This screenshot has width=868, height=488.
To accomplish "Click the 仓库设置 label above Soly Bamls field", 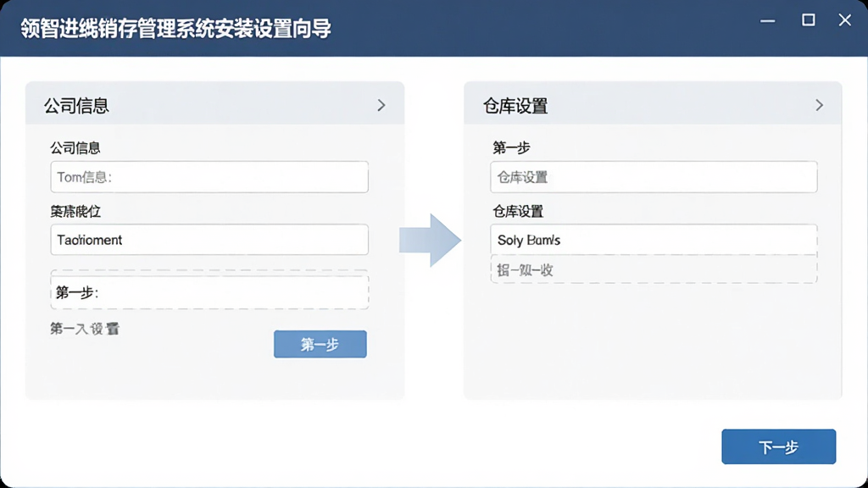I will 518,211.
